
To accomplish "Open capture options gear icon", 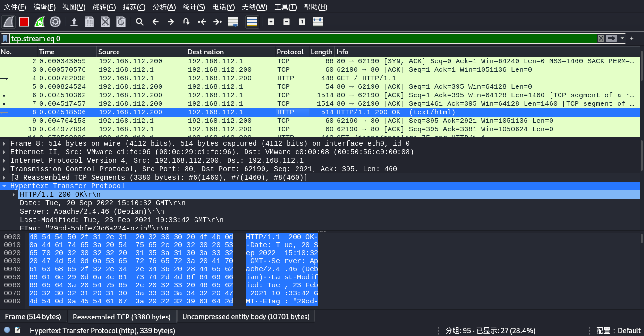I will 55,22.
